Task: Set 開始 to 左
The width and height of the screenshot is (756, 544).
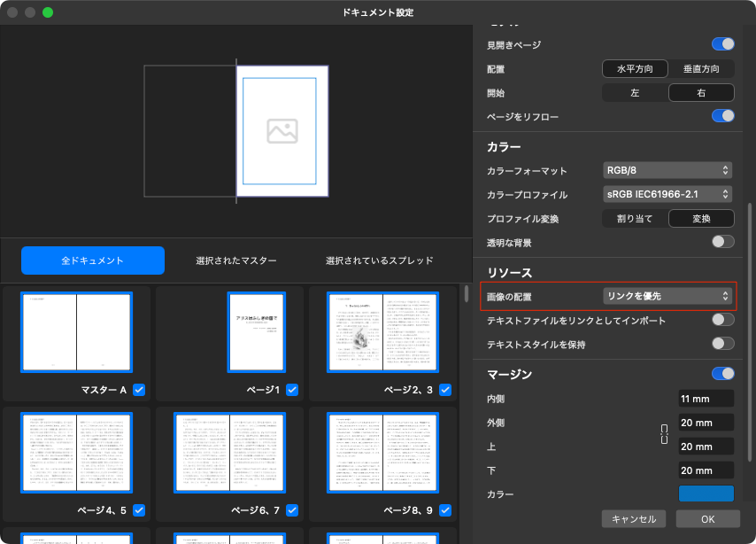Action: click(x=635, y=93)
